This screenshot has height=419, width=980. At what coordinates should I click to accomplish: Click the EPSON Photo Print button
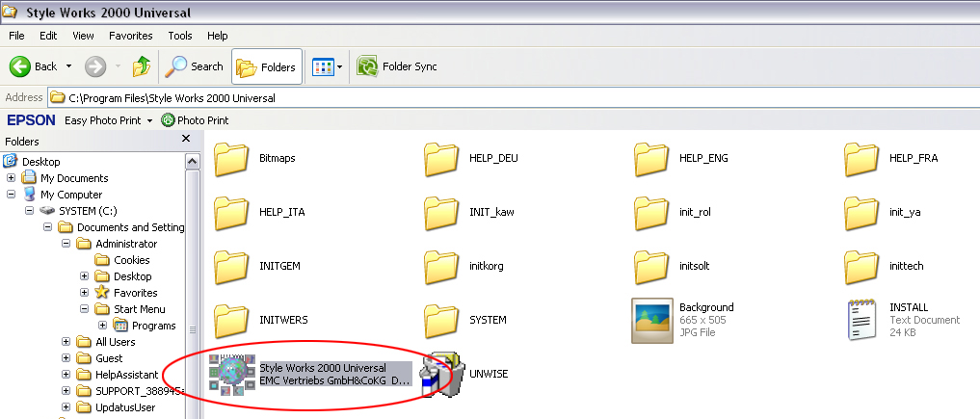[195, 120]
